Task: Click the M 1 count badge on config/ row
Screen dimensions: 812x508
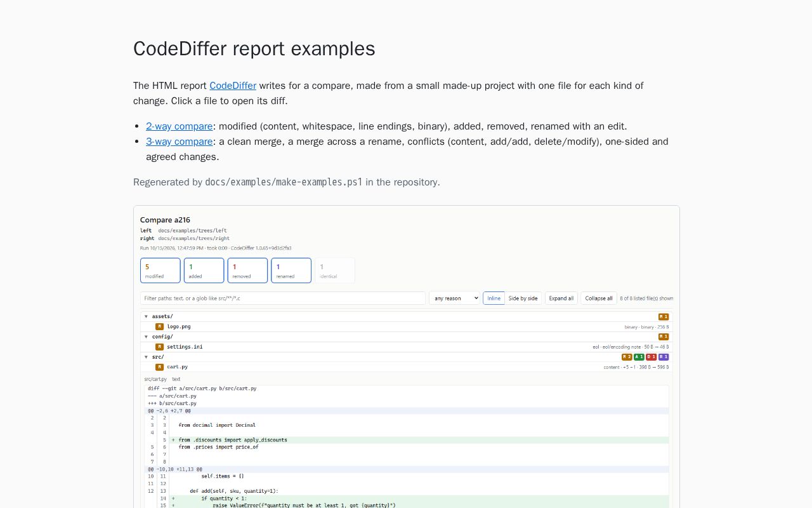Action: pyautogui.click(x=664, y=337)
